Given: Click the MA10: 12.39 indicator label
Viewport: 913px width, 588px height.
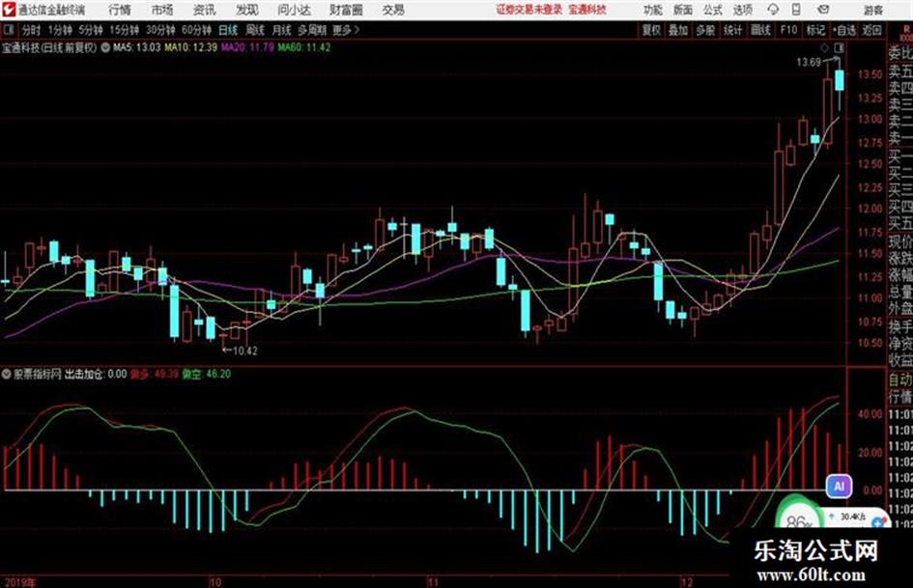Looking at the screenshot, I should pyautogui.click(x=191, y=47).
